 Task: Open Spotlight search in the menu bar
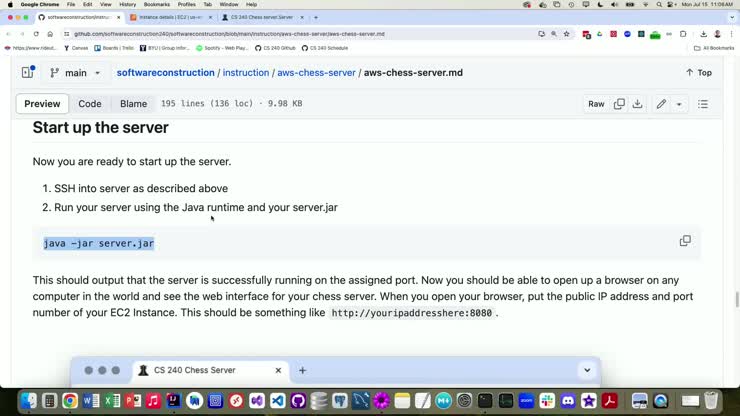coord(659,4)
